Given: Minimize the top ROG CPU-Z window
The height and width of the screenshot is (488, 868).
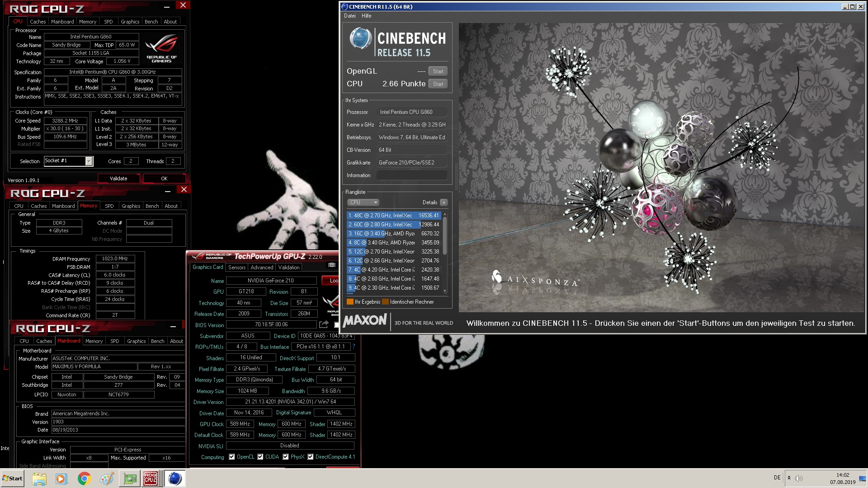Looking at the screenshot, I should [x=167, y=7].
